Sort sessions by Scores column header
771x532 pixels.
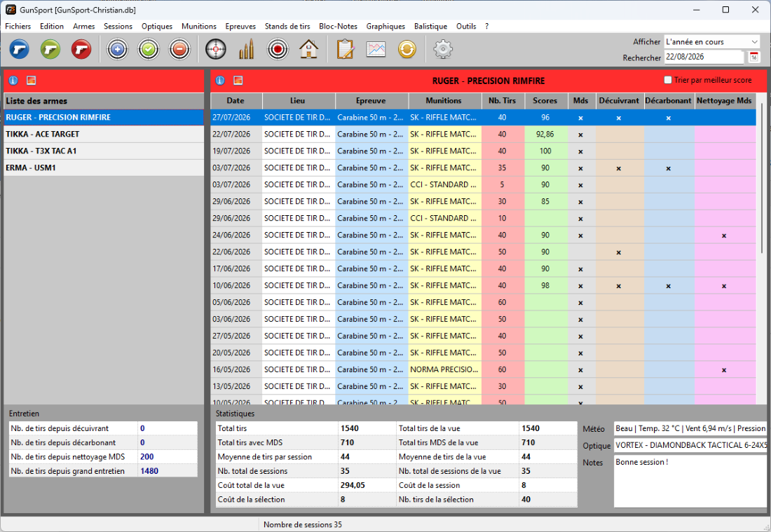tap(545, 100)
